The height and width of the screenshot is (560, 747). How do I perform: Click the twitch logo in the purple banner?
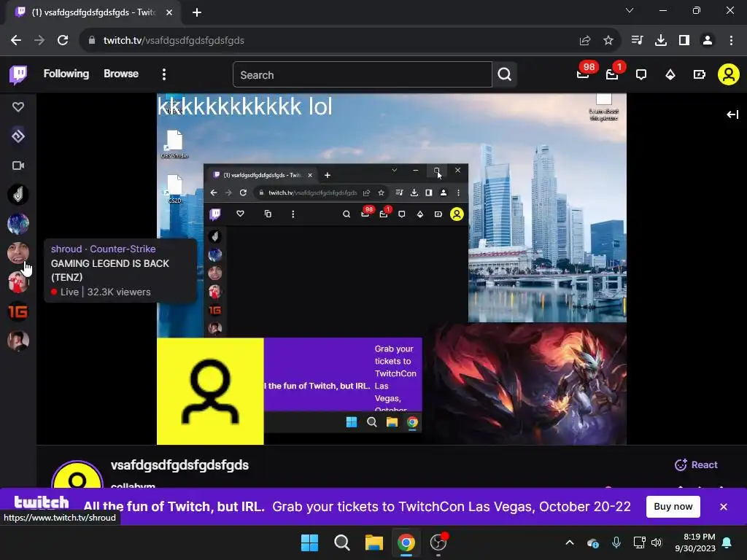click(42, 502)
